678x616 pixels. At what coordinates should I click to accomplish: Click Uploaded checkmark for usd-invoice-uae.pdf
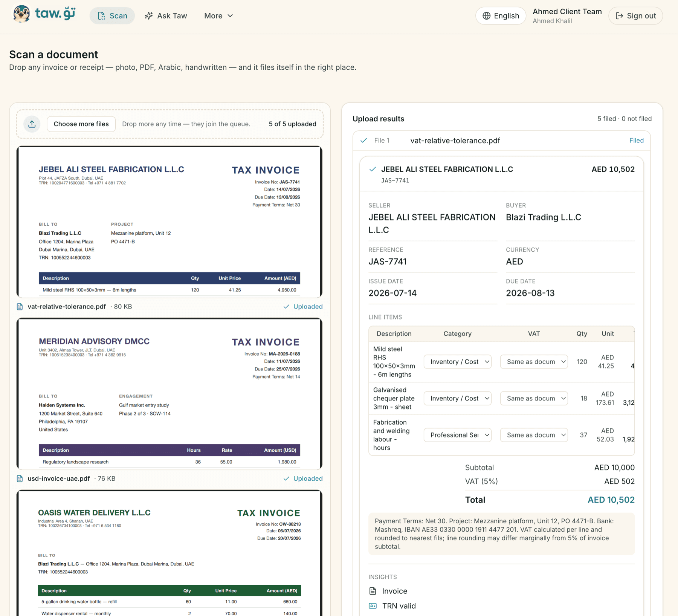click(x=286, y=478)
